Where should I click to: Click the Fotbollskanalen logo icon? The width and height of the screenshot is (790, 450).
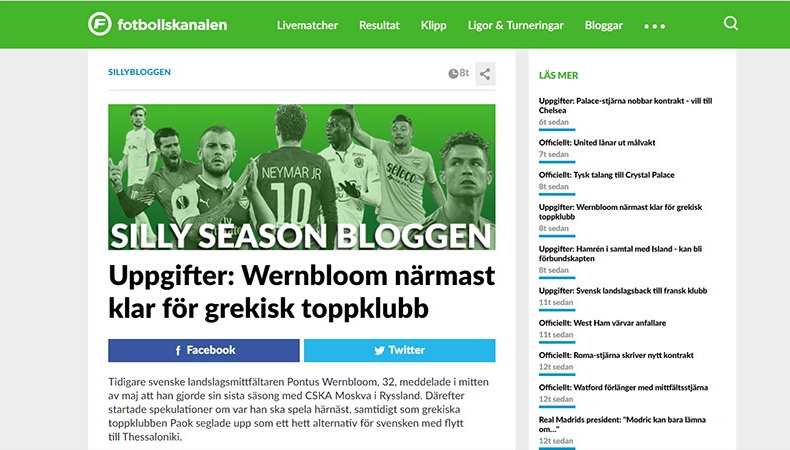tap(100, 24)
